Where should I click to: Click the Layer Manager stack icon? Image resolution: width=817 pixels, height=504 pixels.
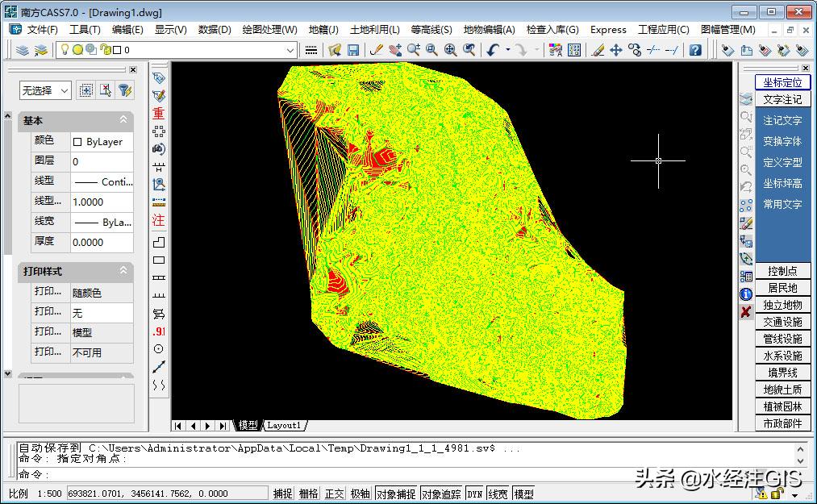[x=23, y=50]
